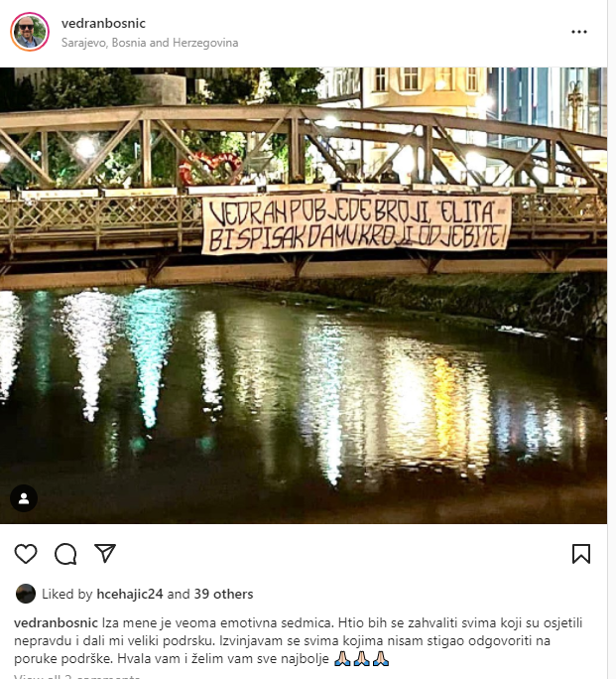Open the three-dot more options menu

[578, 32]
